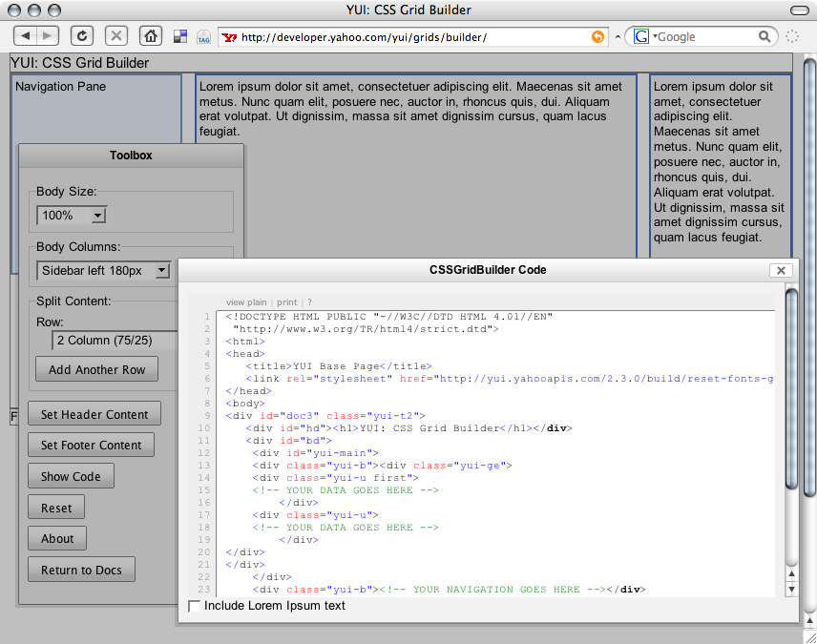Image resolution: width=817 pixels, height=644 pixels.
Task: Click the YOUR NAVIGATION GOES HERE comment line
Action: (x=449, y=590)
